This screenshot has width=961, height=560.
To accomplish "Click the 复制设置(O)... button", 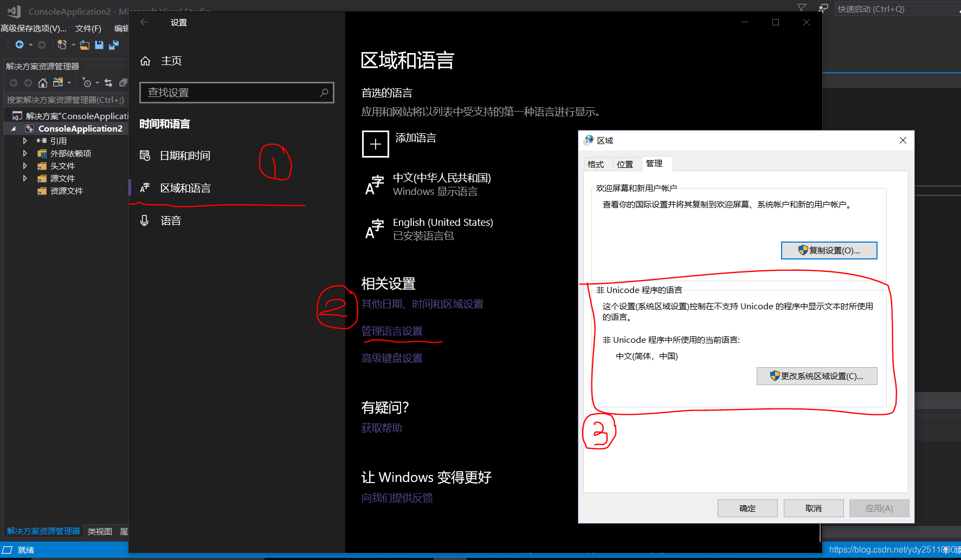I will pyautogui.click(x=829, y=250).
